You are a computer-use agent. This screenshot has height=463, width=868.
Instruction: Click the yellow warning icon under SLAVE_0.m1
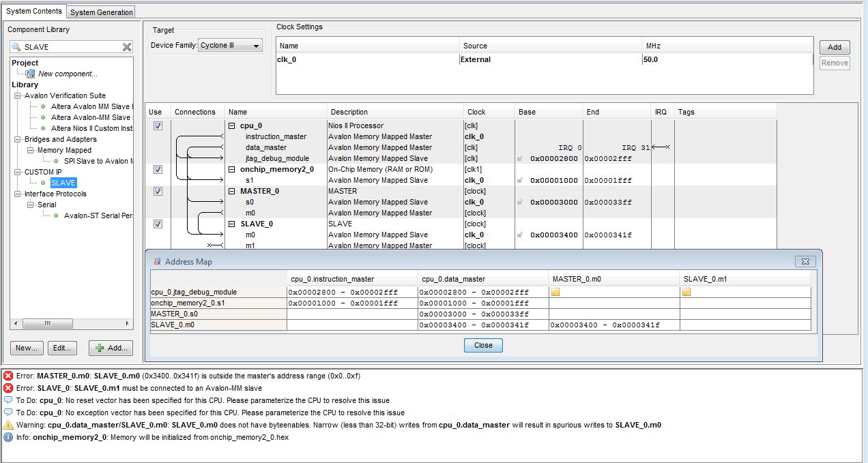(x=686, y=292)
